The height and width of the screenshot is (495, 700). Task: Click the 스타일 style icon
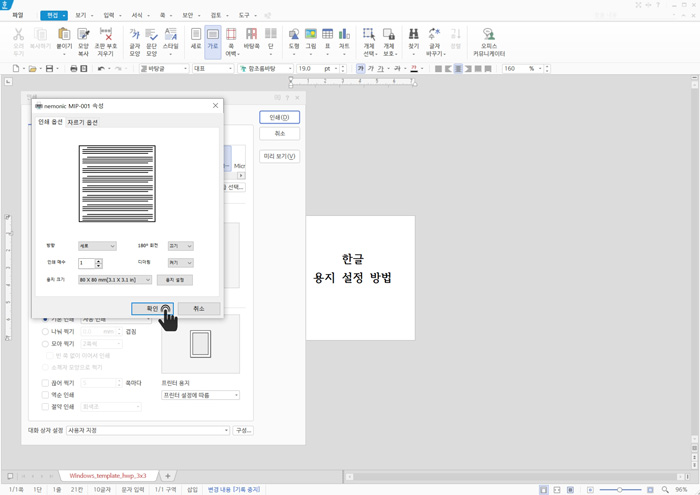(x=171, y=34)
